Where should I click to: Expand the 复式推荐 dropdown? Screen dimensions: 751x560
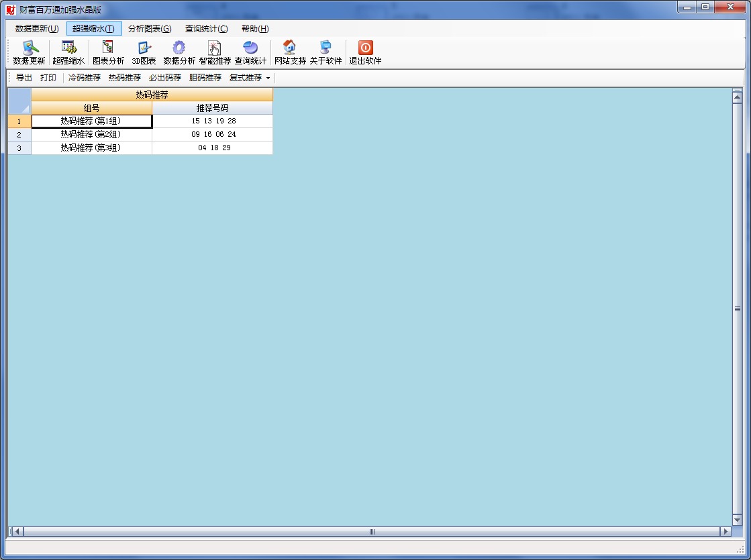[x=250, y=78]
